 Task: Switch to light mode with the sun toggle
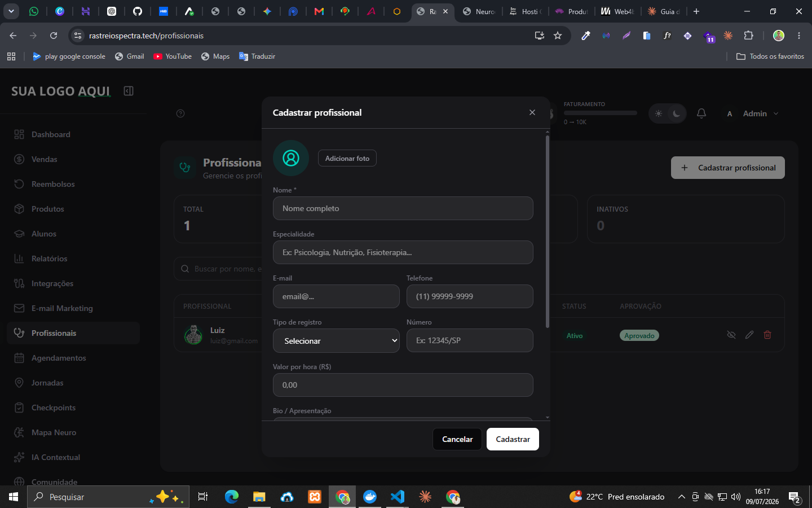click(659, 113)
